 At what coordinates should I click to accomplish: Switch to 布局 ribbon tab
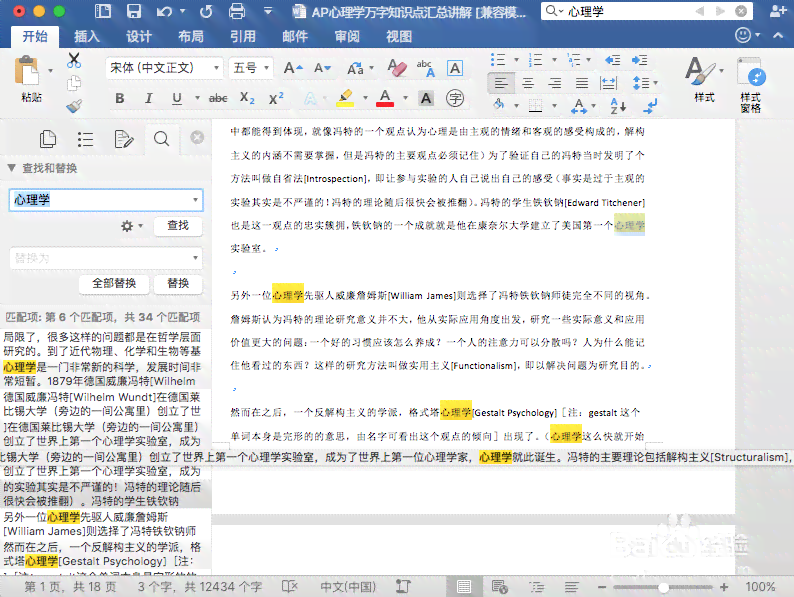(191, 36)
